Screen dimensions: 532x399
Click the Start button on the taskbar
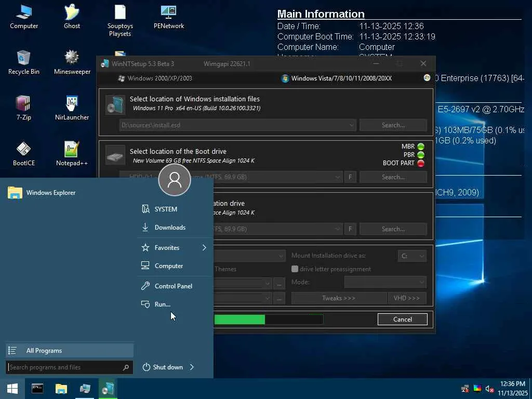[12, 389]
